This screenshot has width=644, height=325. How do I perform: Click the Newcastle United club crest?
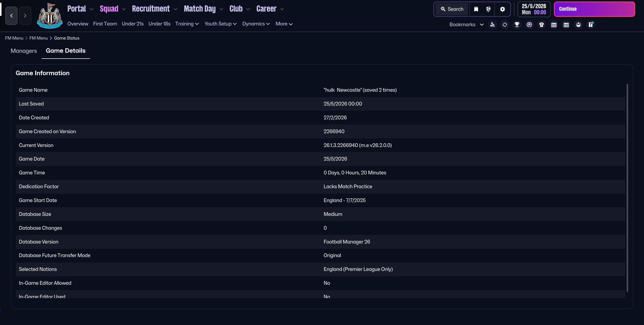(50, 16)
